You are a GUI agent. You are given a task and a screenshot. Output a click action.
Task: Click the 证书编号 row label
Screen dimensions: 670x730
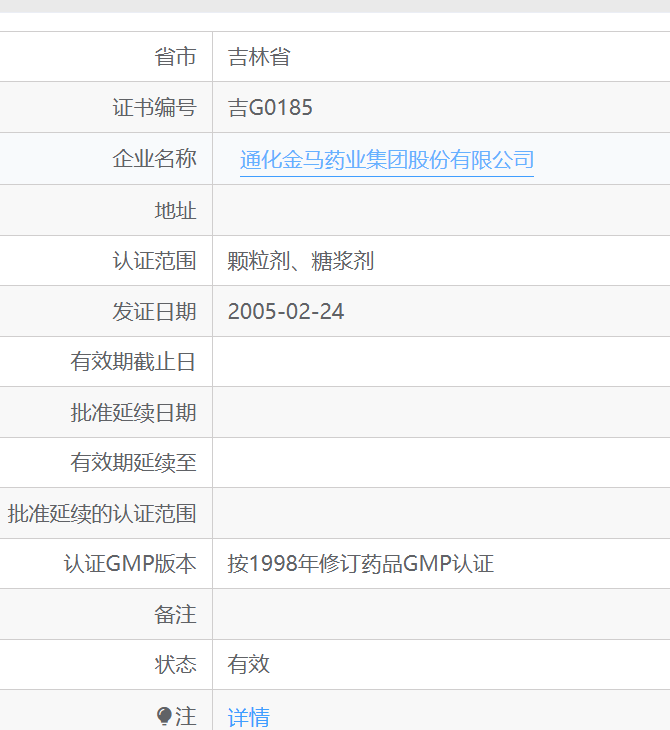click(154, 108)
